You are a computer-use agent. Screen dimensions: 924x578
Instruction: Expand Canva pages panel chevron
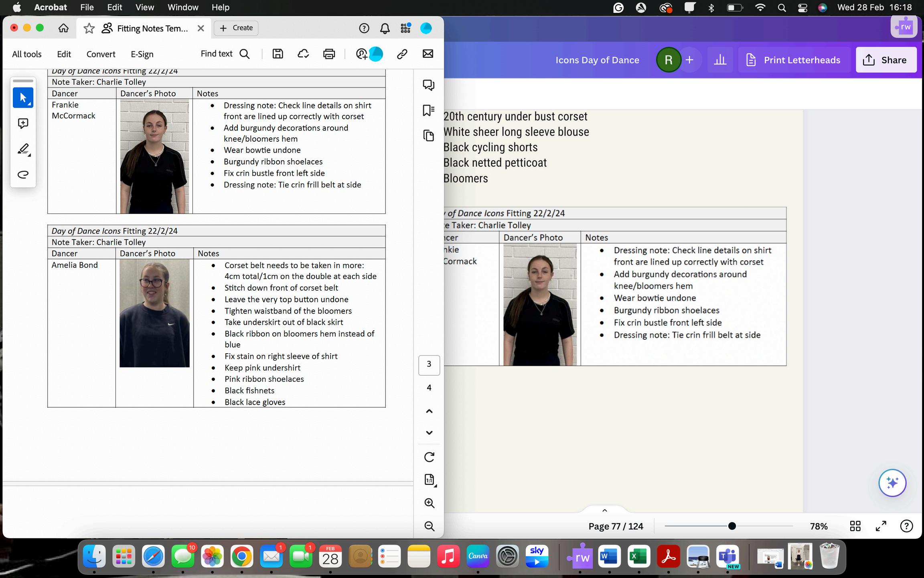pyautogui.click(x=604, y=511)
